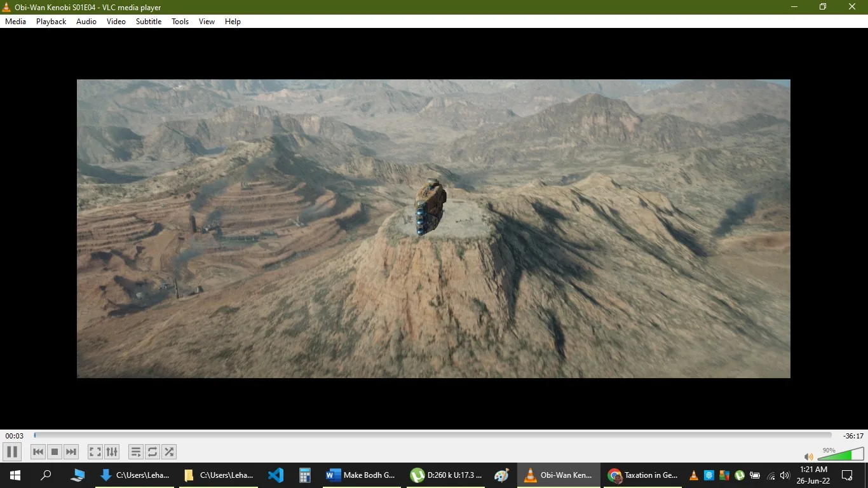Skip to the next media item

pyautogui.click(x=71, y=452)
